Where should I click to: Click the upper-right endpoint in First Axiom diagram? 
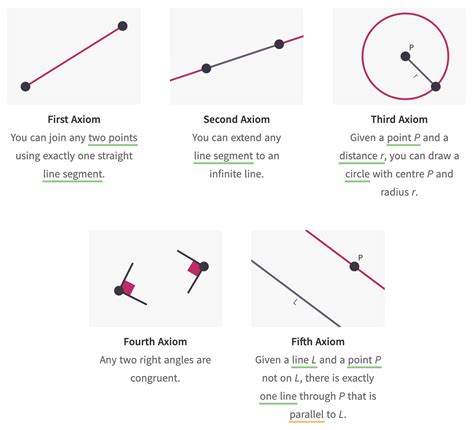[x=123, y=26]
